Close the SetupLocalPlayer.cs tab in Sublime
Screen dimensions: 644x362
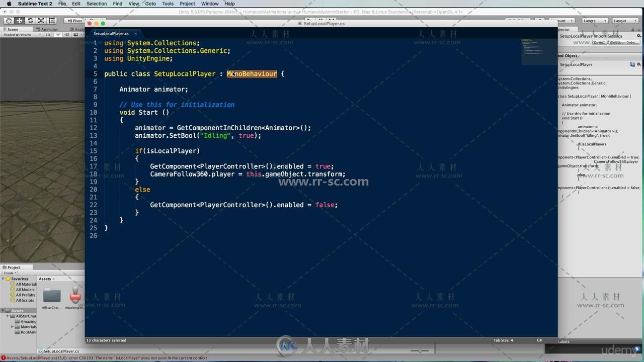(x=135, y=34)
